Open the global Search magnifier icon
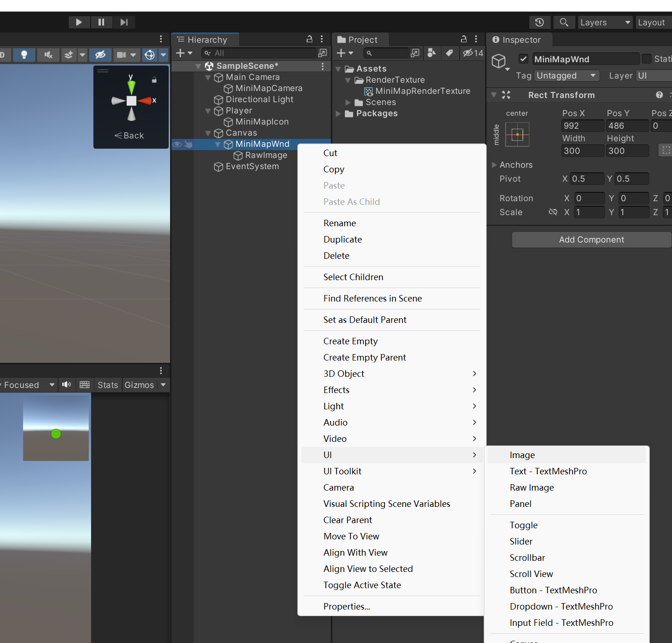This screenshot has width=672, height=643. click(564, 22)
